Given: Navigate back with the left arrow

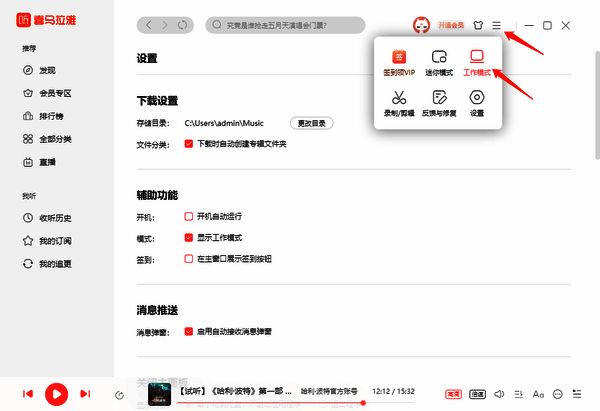Looking at the screenshot, I should [x=149, y=25].
